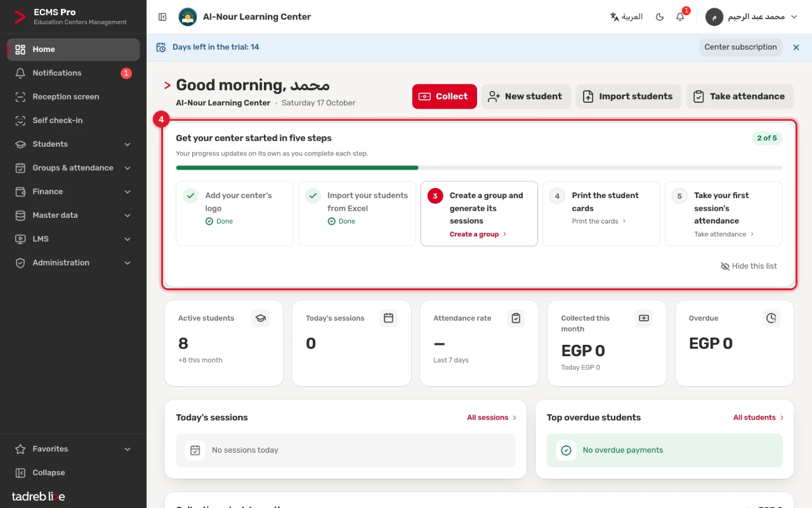Viewport: 812px width, 508px height.
Task: Expand Favorites section chevron
Action: click(x=128, y=449)
